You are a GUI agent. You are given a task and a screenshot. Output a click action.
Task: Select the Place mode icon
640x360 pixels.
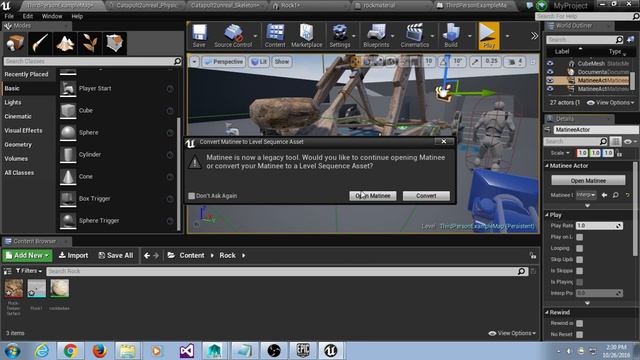[x=14, y=43]
